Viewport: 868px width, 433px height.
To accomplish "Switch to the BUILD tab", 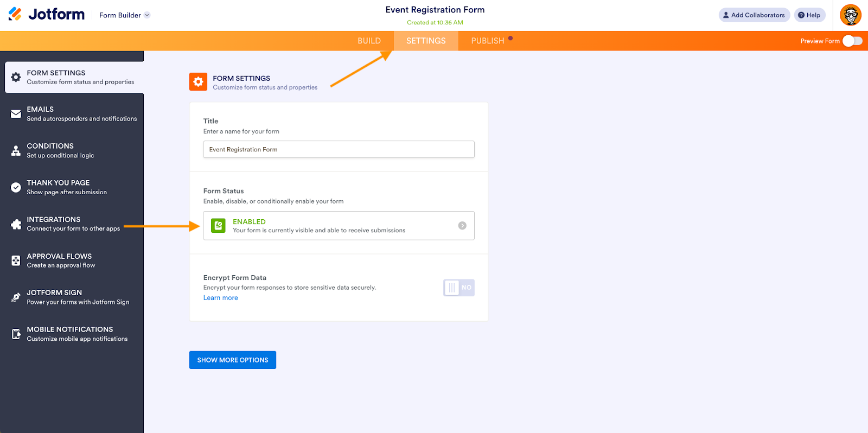I will pyautogui.click(x=369, y=41).
